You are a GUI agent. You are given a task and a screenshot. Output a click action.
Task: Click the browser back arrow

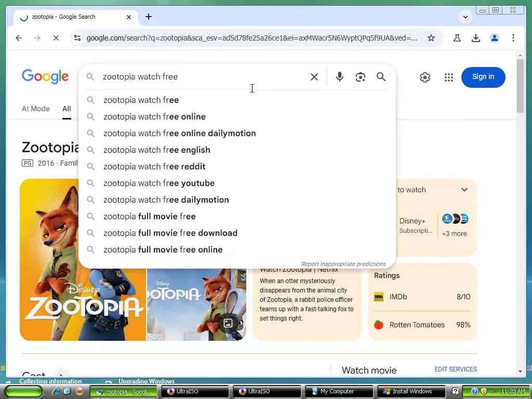coord(19,38)
